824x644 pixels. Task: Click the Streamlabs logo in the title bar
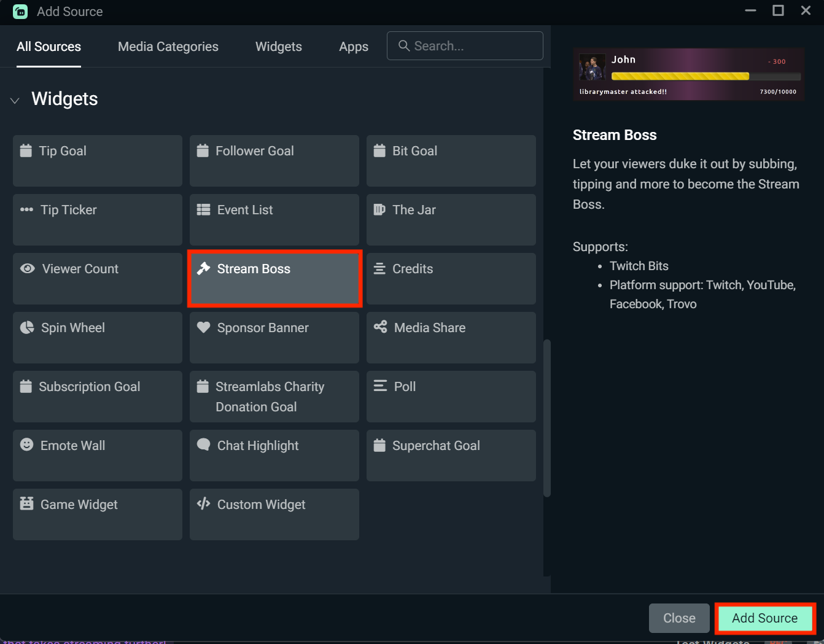pos(20,12)
